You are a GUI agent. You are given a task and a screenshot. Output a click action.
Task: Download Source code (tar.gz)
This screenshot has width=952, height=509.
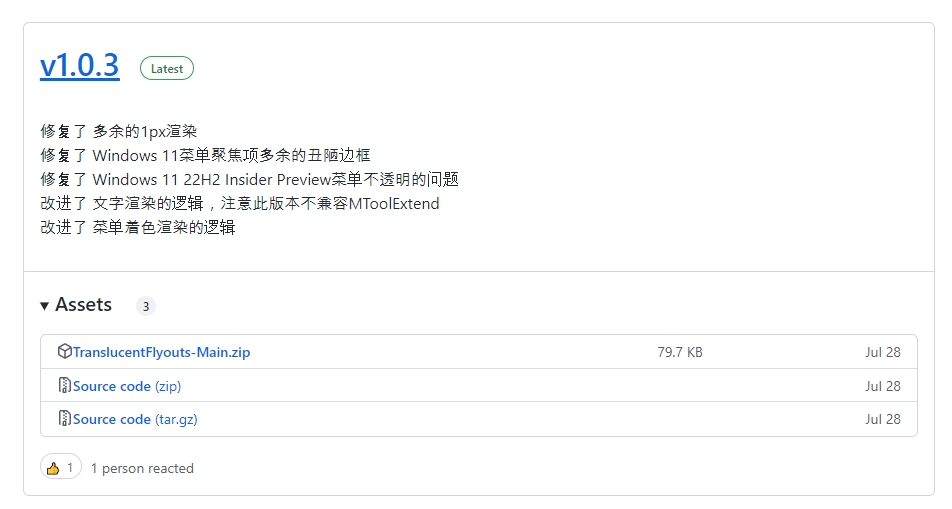(135, 419)
